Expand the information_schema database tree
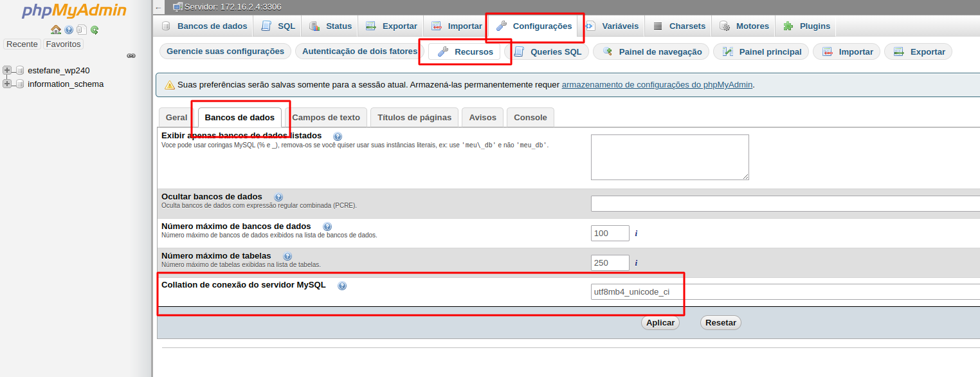980x377 pixels. [7, 84]
